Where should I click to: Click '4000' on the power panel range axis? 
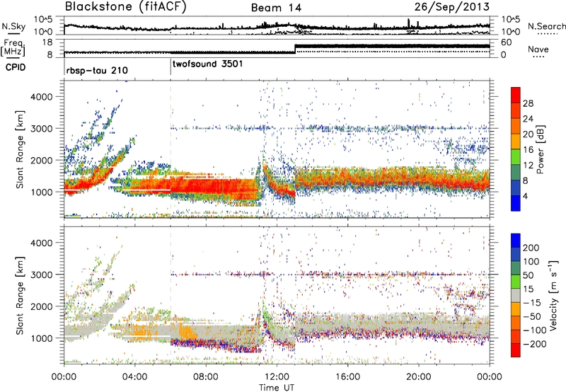(41, 97)
